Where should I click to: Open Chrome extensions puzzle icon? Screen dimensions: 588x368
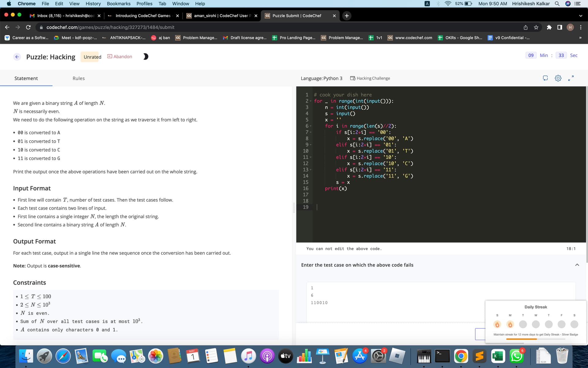click(549, 27)
